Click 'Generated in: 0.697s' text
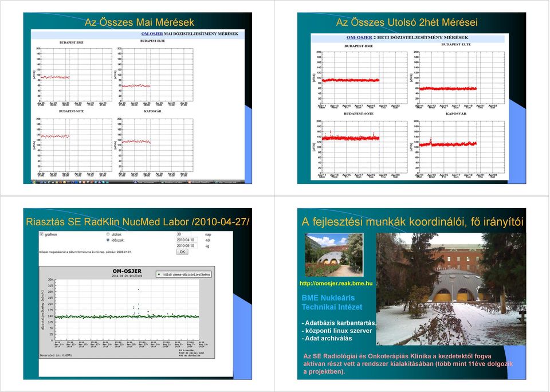Screen dimensions: 550x392 tap(56, 355)
